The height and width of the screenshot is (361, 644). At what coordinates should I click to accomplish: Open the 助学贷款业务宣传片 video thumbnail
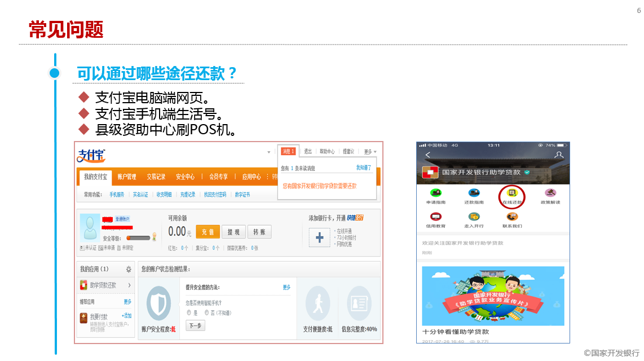click(x=493, y=296)
